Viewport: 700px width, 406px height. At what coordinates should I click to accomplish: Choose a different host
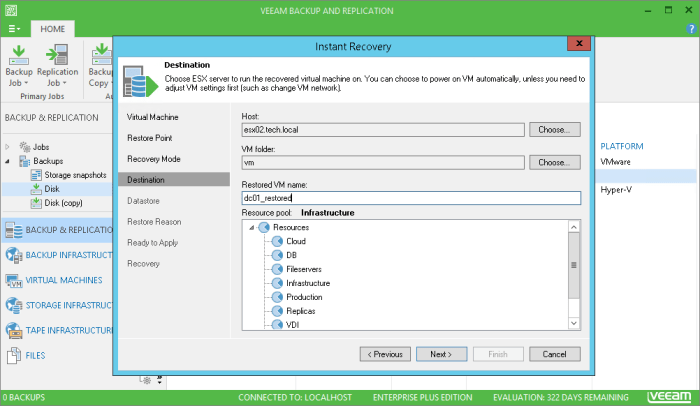555,130
